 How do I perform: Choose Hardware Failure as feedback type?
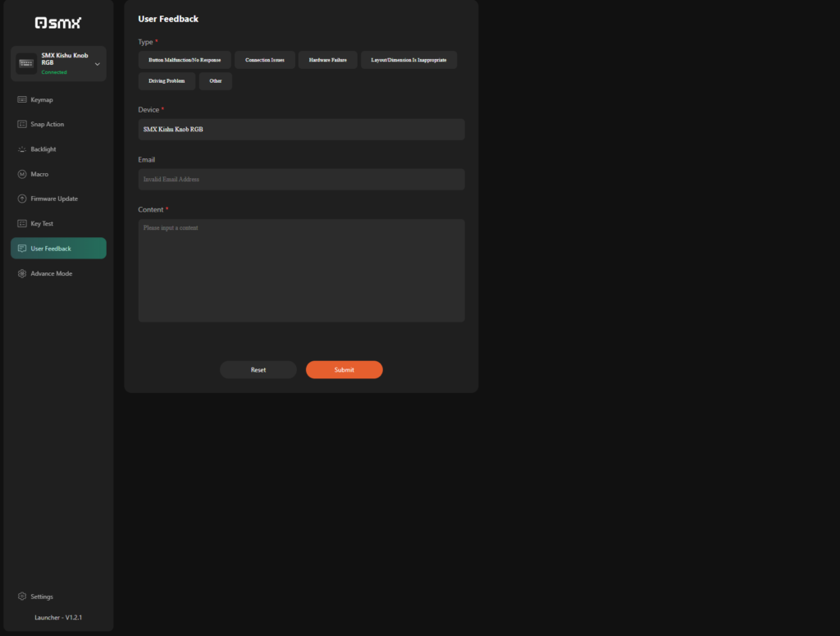[x=327, y=60]
